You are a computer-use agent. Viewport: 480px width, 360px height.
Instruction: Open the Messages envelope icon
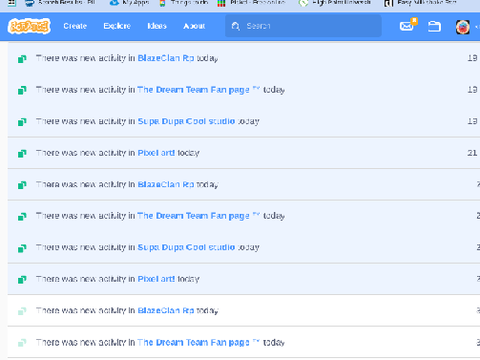pos(407,26)
